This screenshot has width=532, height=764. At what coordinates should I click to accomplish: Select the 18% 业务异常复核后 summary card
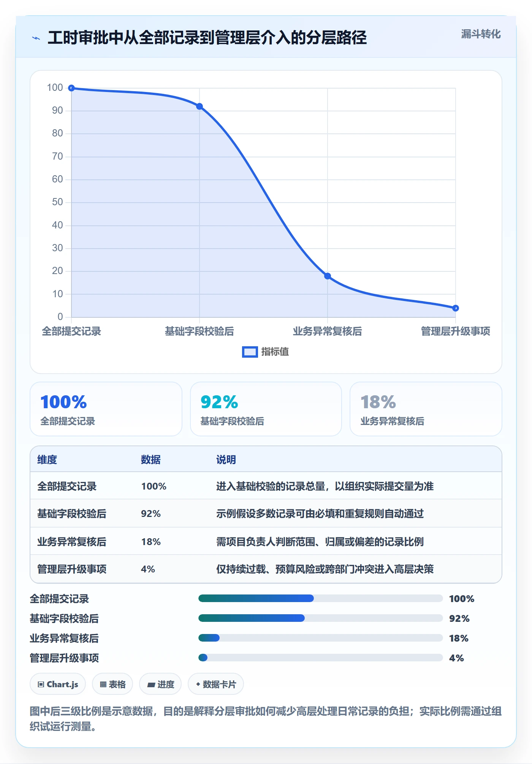point(426,409)
